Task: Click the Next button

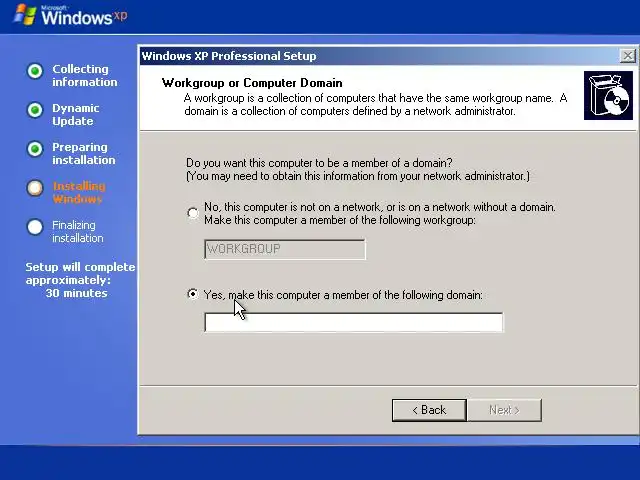Action: click(504, 410)
